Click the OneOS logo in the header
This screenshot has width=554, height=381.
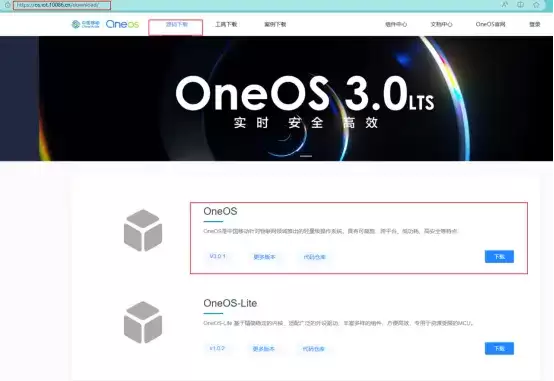[122, 24]
